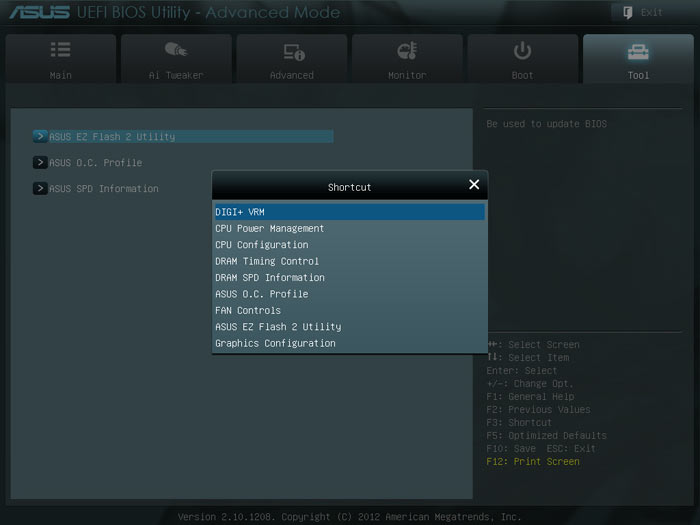This screenshot has height=525, width=700.
Task: Click the Shortcut dialog title
Action: pos(350,188)
